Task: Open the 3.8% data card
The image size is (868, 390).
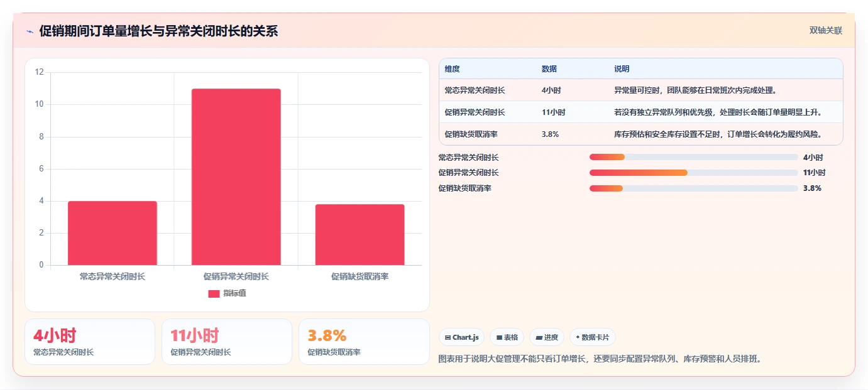Action: 364,342
